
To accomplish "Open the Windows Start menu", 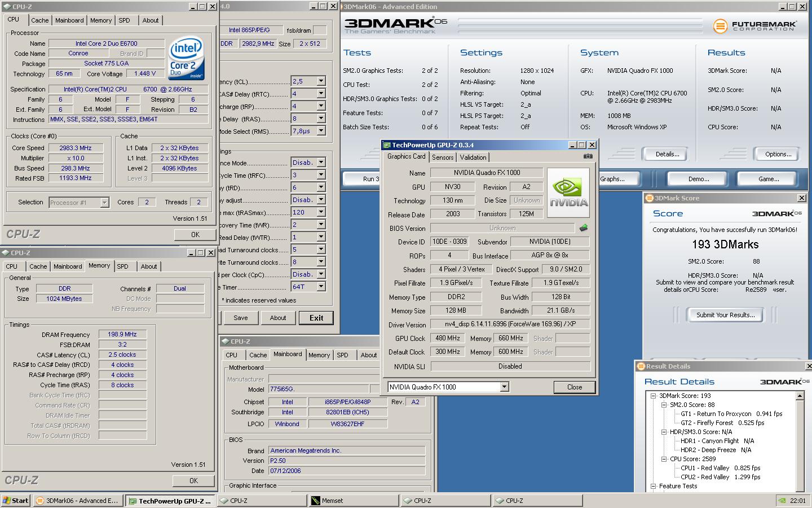I will click(16, 501).
